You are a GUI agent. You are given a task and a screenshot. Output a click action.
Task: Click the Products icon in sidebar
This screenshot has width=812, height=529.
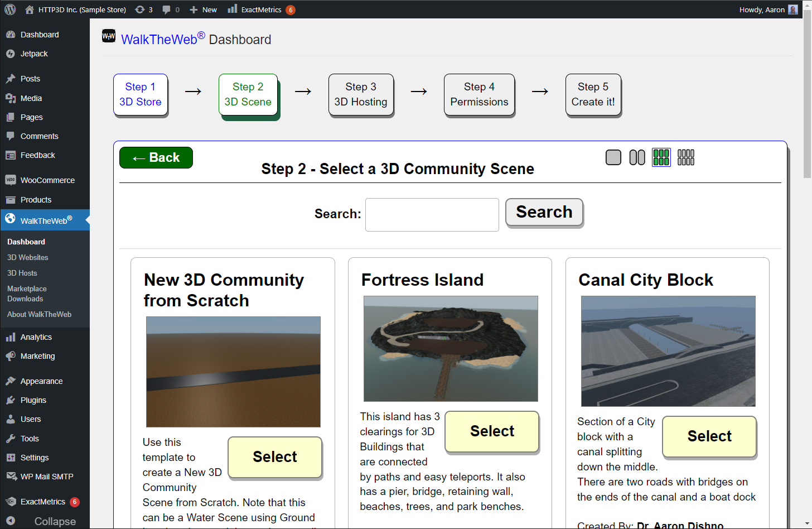tap(11, 200)
